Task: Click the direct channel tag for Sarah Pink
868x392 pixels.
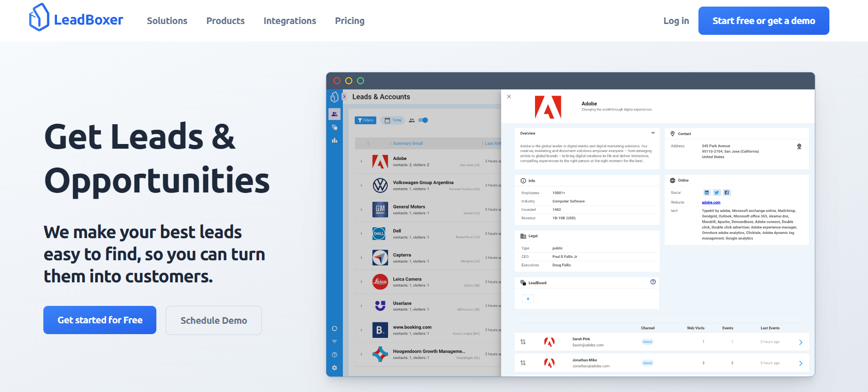Action: pyautogui.click(x=648, y=342)
